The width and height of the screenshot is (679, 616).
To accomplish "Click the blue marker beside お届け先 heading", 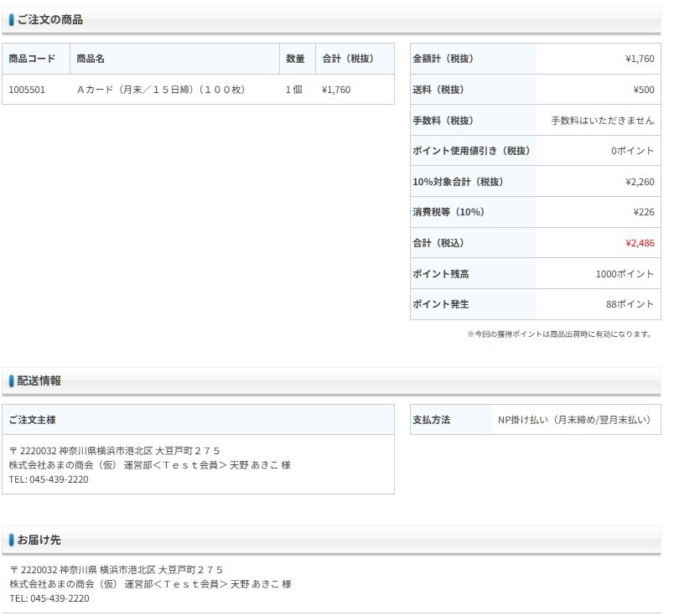I will click(x=11, y=541).
